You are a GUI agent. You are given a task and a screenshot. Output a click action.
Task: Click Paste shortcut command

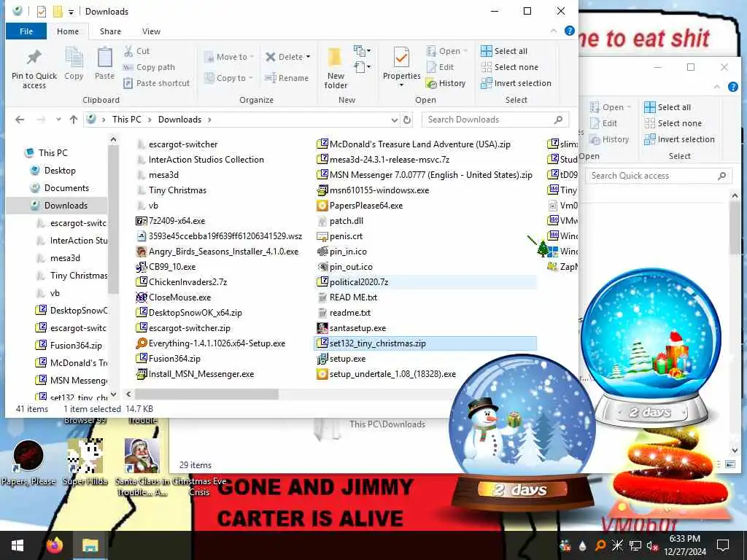pyautogui.click(x=157, y=83)
